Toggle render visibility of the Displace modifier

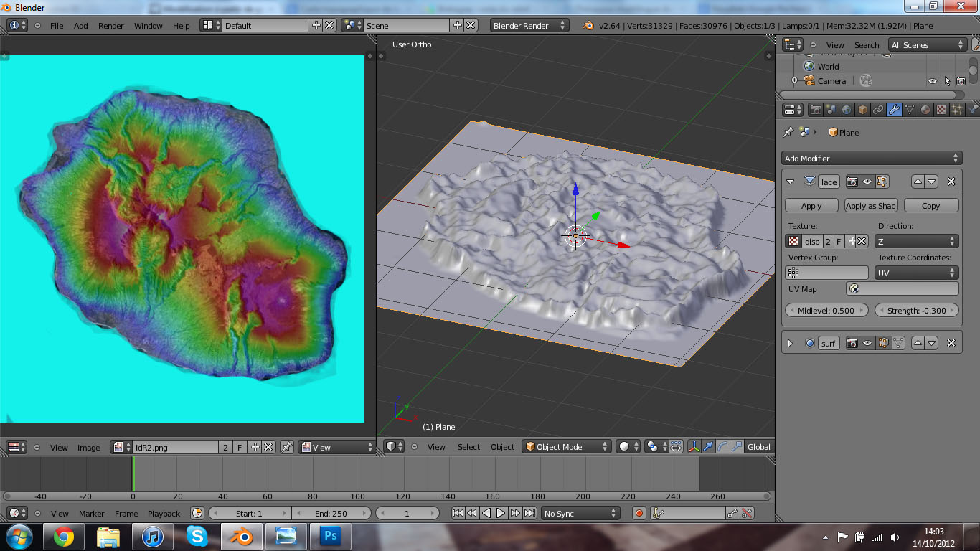coord(852,182)
